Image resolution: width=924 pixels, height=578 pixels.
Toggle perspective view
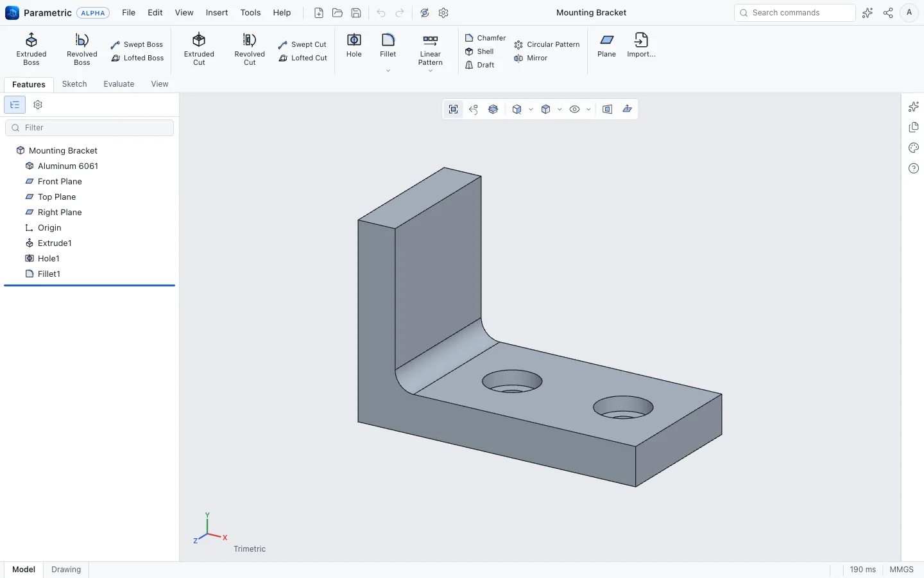(x=608, y=109)
